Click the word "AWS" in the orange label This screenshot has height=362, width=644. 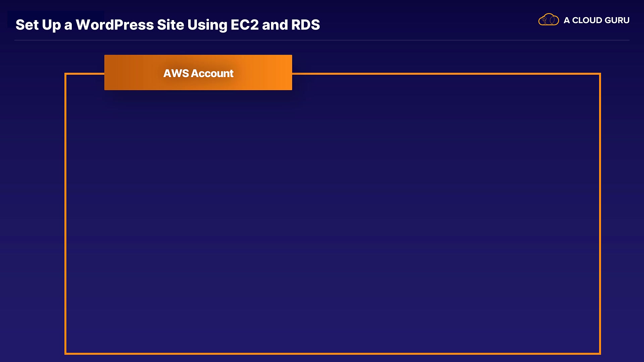(176, 73)
